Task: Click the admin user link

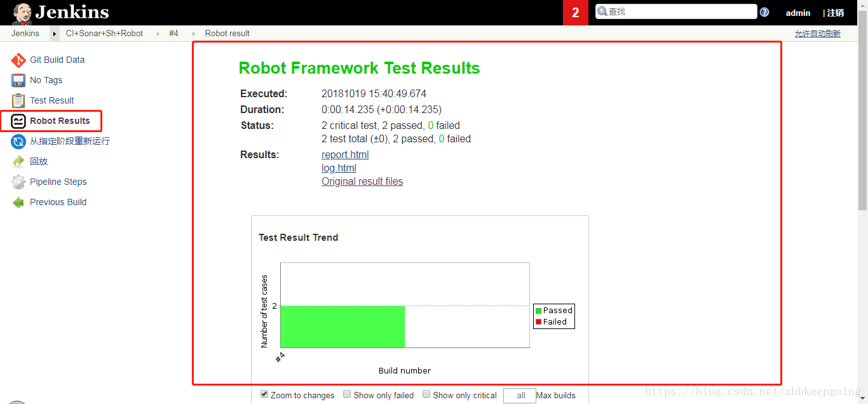Action: [798, 13]
